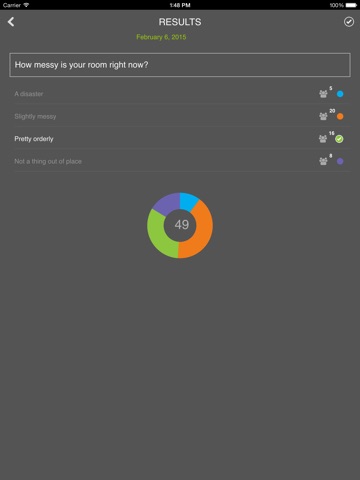This screenshot has height=480, width=360.
Task: Select the green checked 'Pretty orderly' radio
Action: [x=339, y=139]
